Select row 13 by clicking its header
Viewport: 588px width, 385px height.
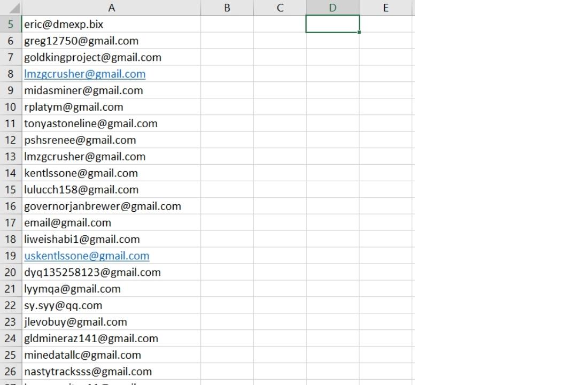coord(10,156)
